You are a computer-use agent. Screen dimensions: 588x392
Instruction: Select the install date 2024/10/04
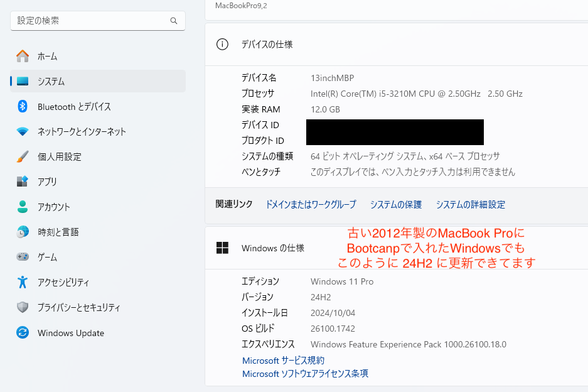point(333,313)
